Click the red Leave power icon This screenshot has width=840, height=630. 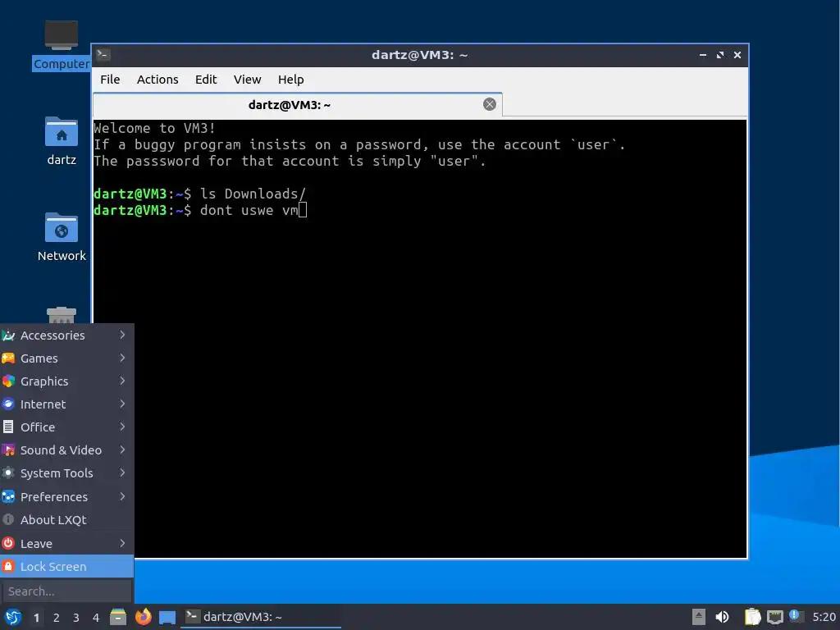(x=8, y=544)
